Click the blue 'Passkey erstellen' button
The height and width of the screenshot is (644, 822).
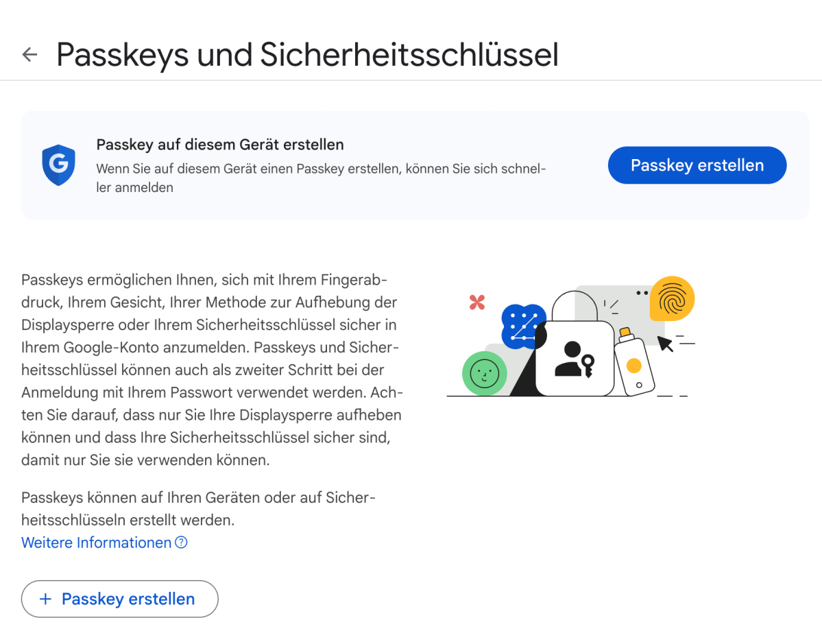(697, 165)
